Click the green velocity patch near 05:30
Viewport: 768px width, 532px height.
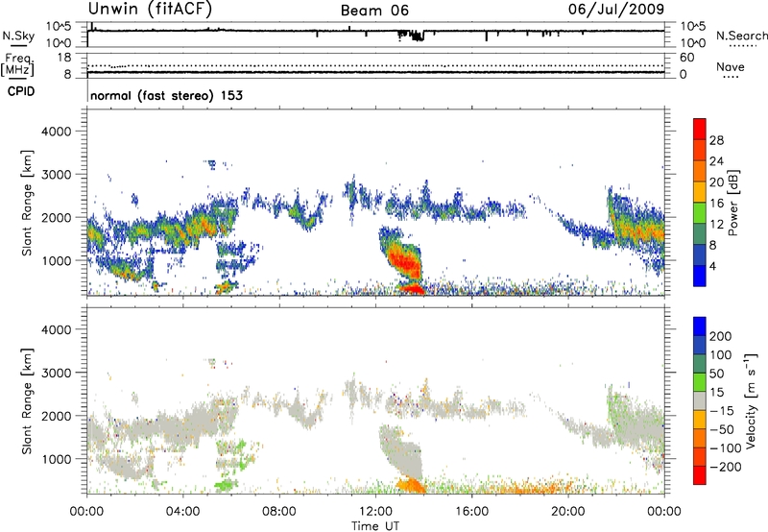pos(225,486)
